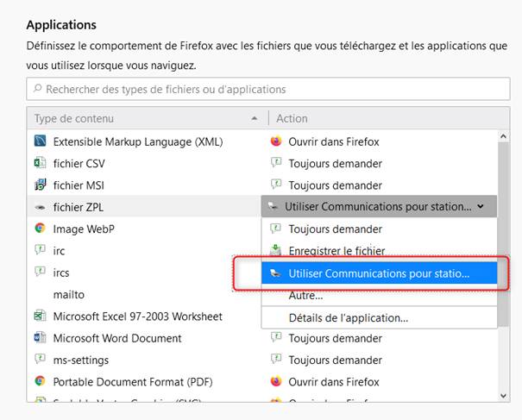Open Détails de l'application... entry
This screenshot has width=522, height=420.
point(348,317)
